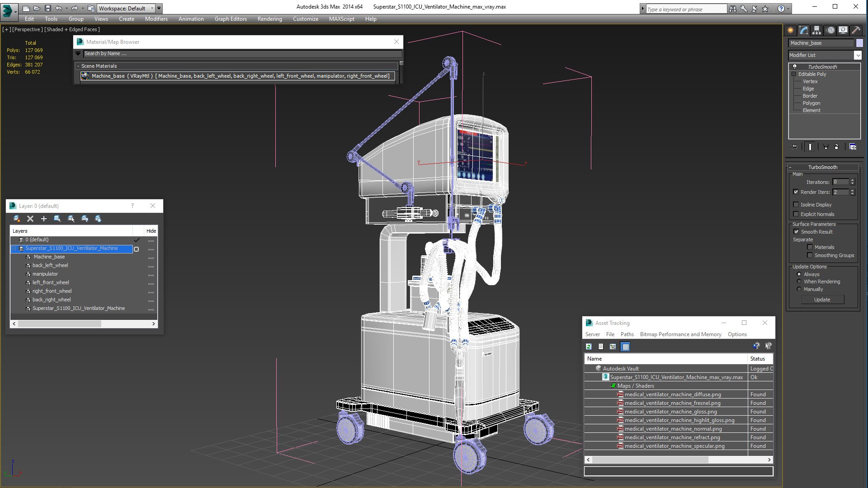Screen dimensions: 868x488
Task: Collapse the Superstar_S1100 layer tree node
Action: [x=14, y=249]
